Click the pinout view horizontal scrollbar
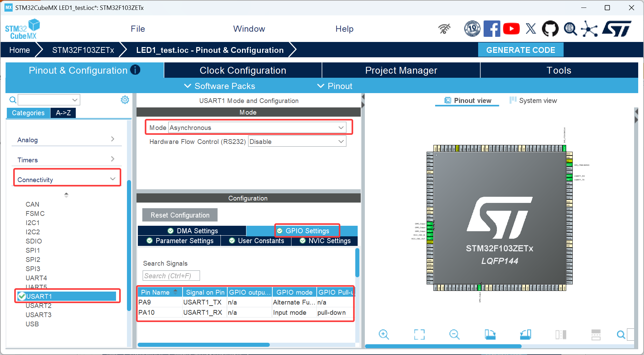This screenshot has width=644, height=355. click(x=443, y=346)
